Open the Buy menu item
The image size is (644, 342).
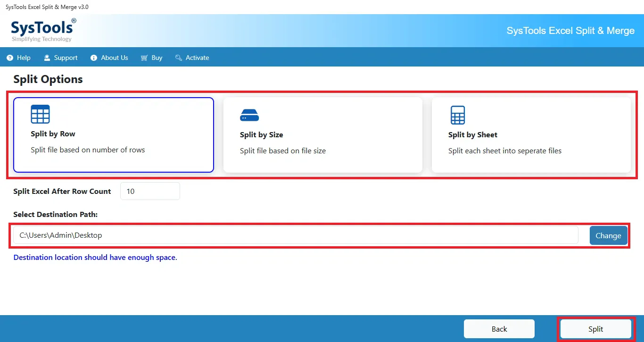pyautogui.click(x=151, y=58)
